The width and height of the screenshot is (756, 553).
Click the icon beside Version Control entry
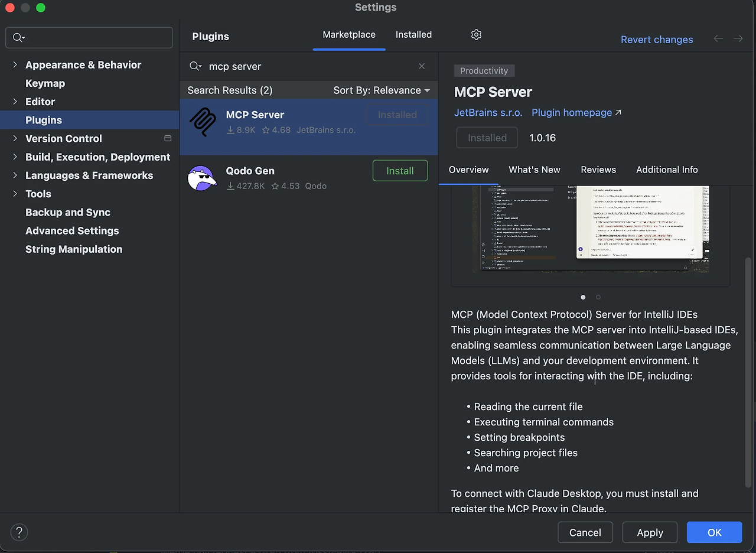[x=168, y=138]
